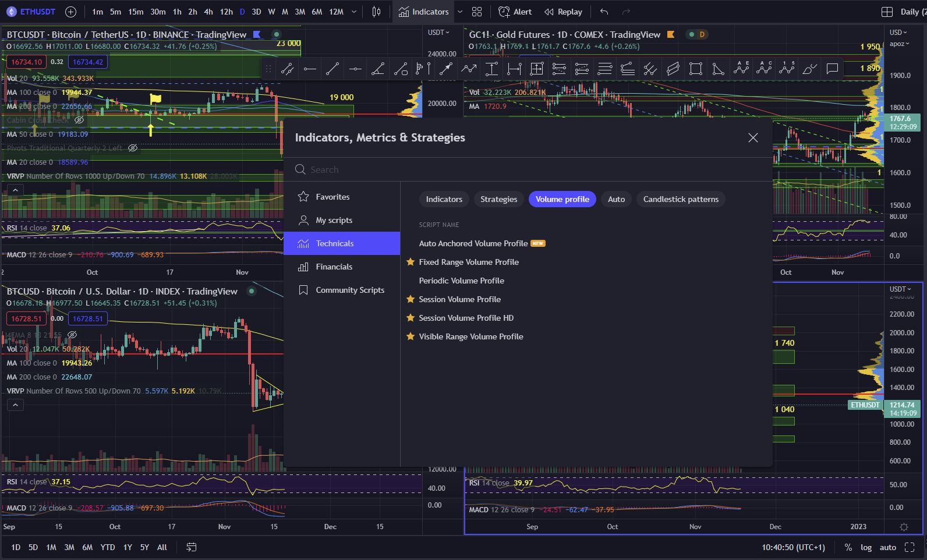Open the layout grid selector
Image resolution: width=927 pixels, height=560 pixels.
tap(477, 12)
